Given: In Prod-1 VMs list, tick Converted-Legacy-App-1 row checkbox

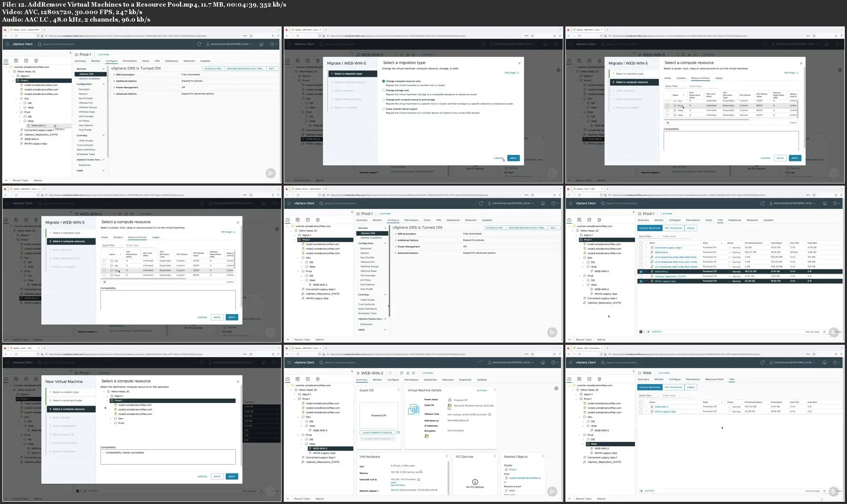Looking at the screenshot, I should (641, 248).
